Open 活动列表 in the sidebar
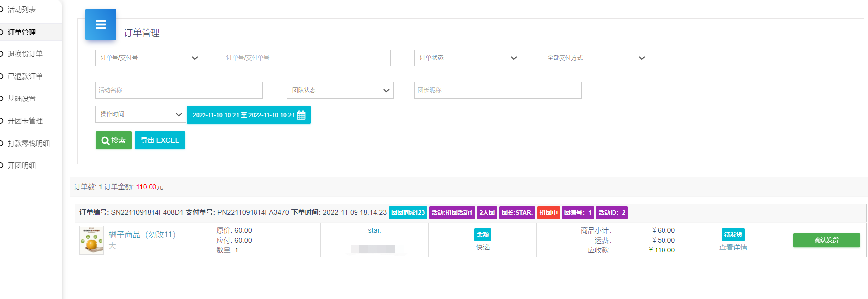Viewport: 868px width, 299px height. click(x=22, y=10)
